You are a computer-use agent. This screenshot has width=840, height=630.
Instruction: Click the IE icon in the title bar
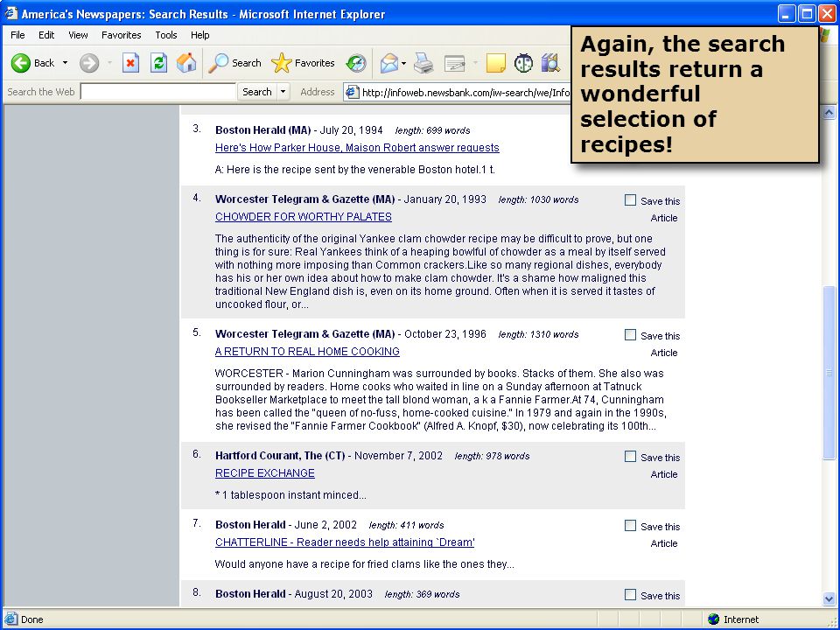11,13
